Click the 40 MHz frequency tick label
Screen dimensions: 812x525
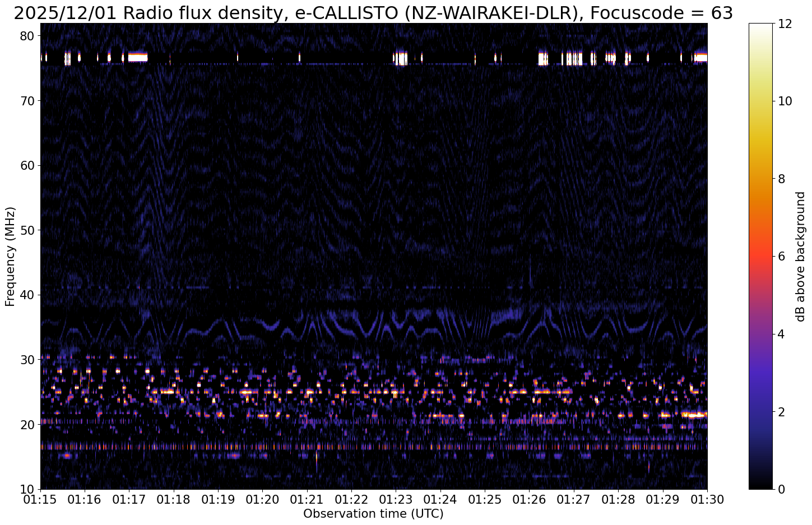point(28,295)
